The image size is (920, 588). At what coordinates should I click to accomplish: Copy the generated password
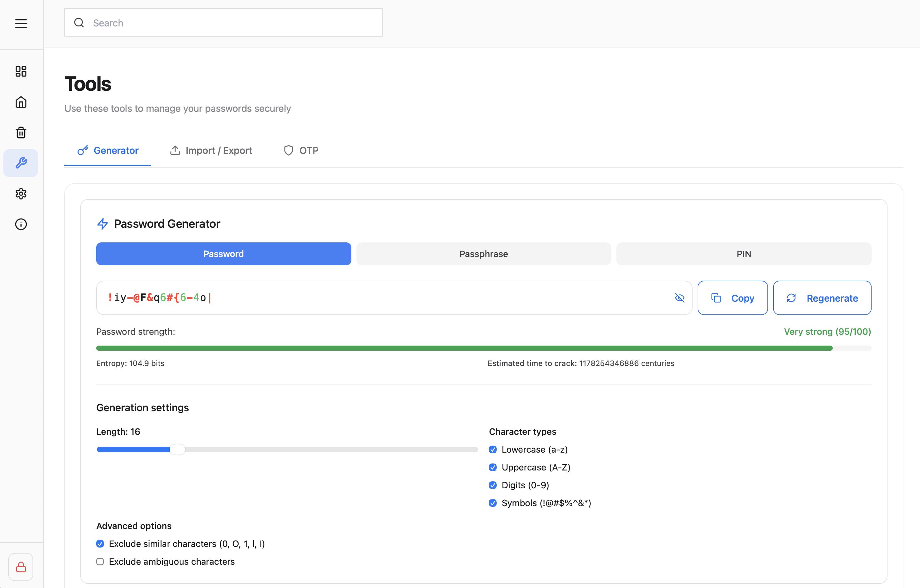coord(732,298)
